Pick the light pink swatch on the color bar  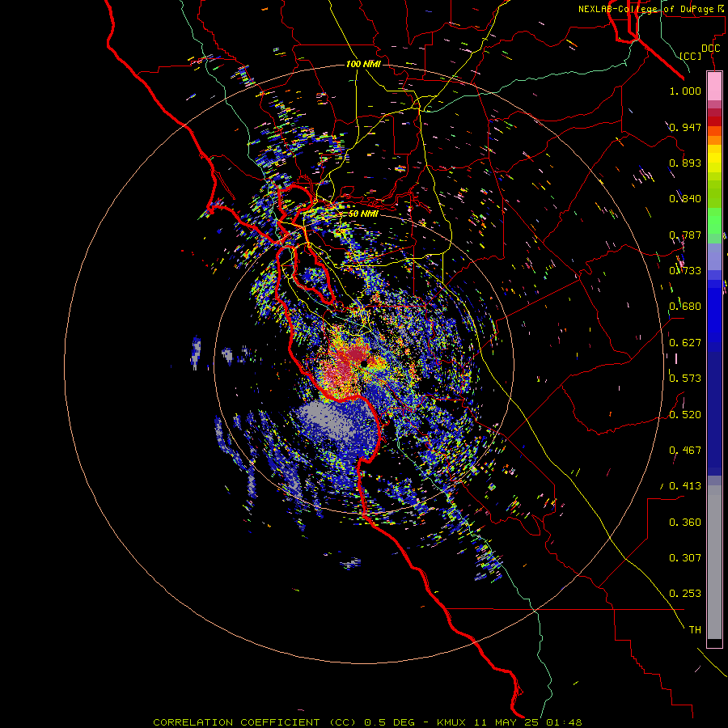tap(714, 87)
